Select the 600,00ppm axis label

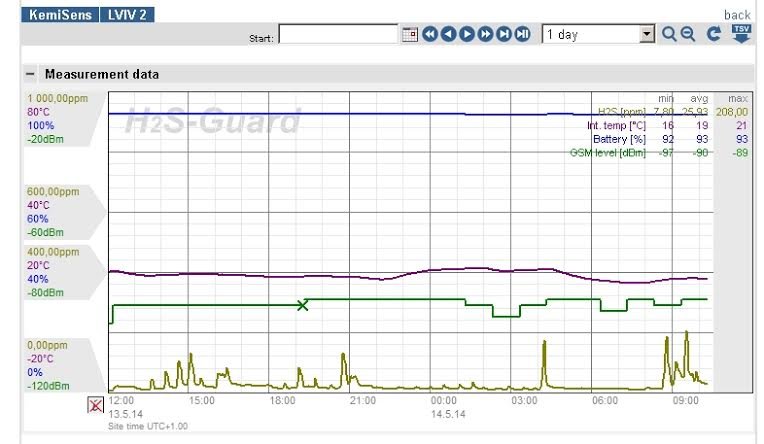point(53,192)
